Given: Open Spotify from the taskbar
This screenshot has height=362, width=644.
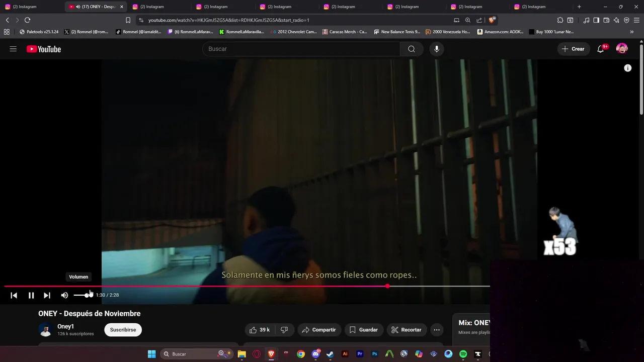Looking at the screenshot, I should pos(463,354).
